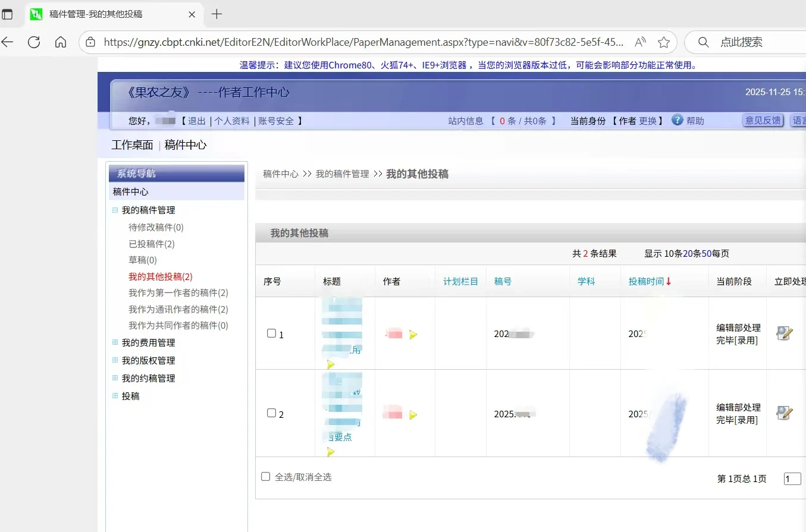Toggle the 全选/取消全选 checkbox

coord(265,476)
